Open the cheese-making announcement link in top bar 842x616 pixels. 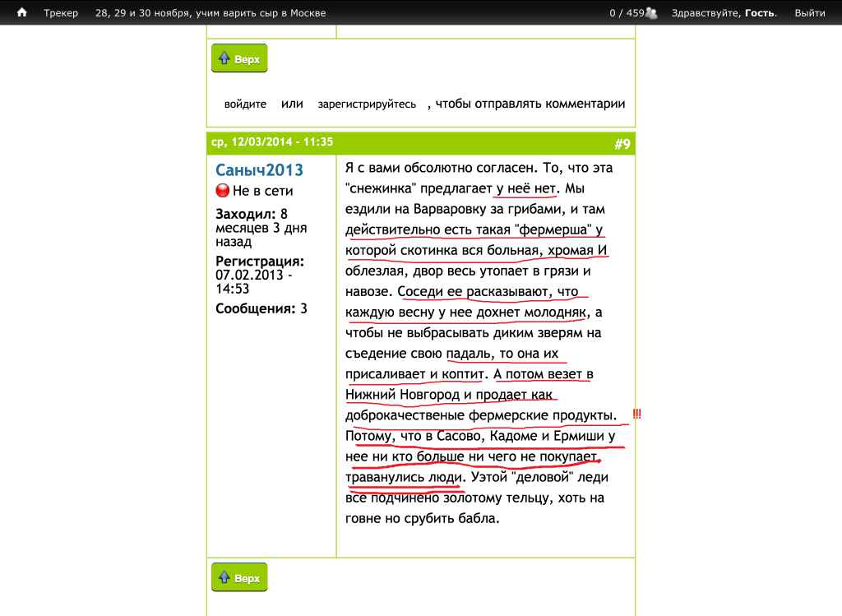(210, 13)
